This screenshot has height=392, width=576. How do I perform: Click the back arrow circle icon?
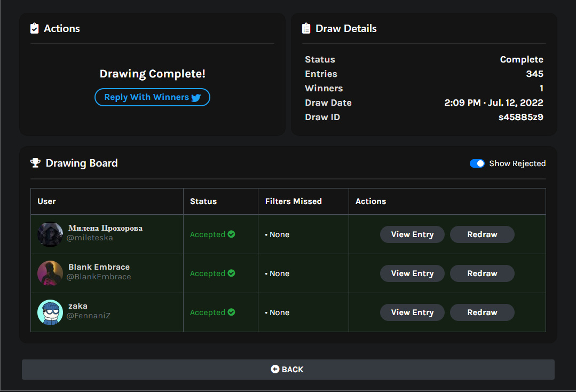(275, 369)
